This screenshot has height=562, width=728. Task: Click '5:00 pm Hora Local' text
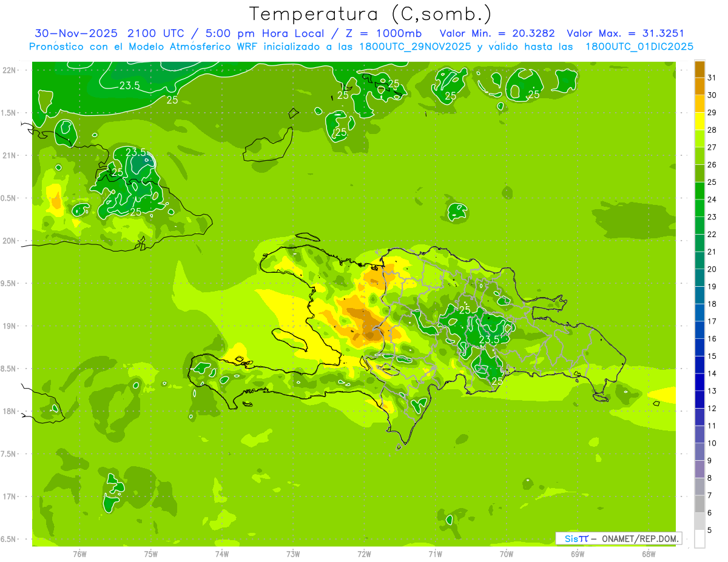pos(264,33)
